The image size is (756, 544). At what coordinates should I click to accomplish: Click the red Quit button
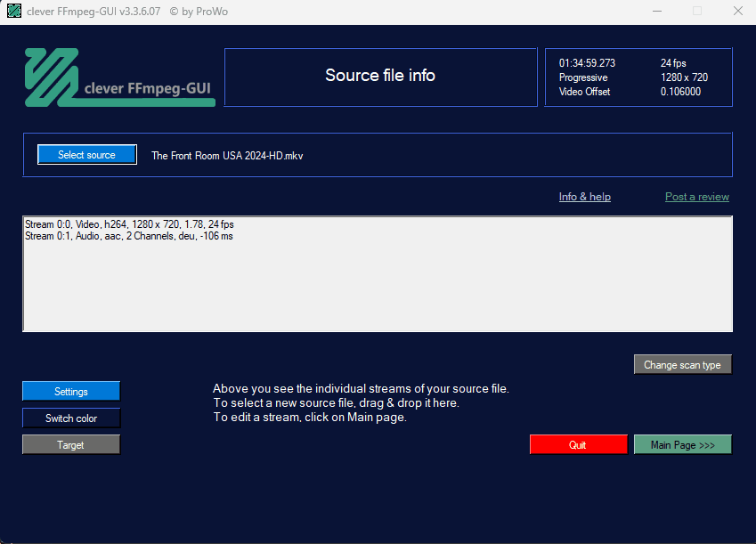(579, 444)
